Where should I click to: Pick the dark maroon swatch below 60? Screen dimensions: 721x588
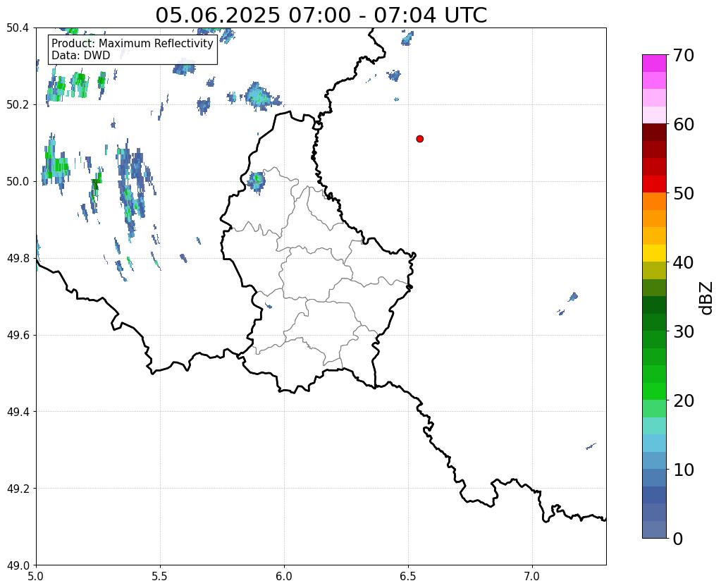coord(654,132)
